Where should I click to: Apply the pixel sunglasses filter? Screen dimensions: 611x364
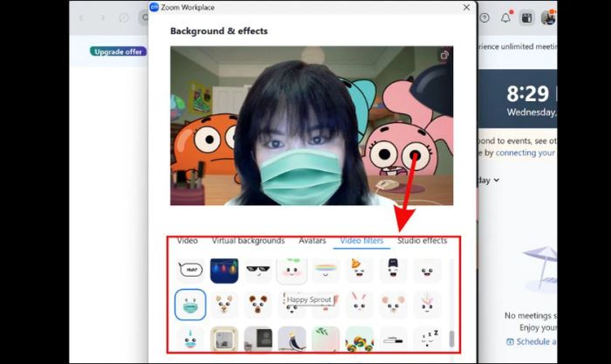coord(257,271)
